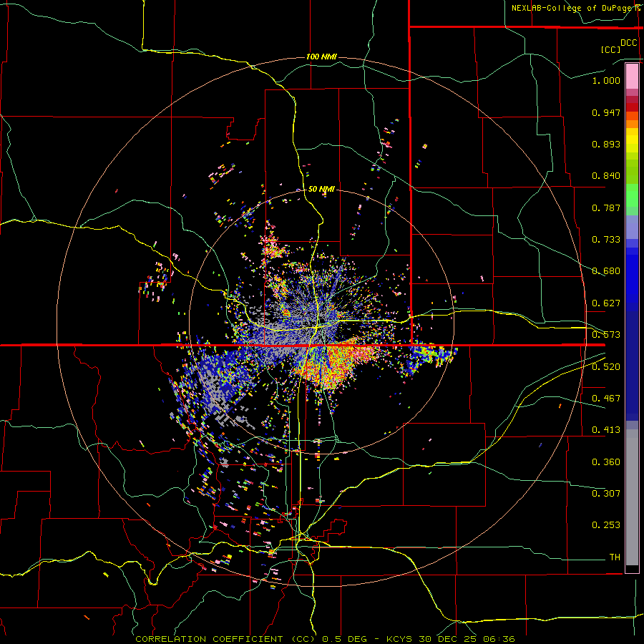Click the "TH" threshold label on the scale
The height and width of the screenshot is (644, 644).
pyautogui.click(x=615, y=557)
